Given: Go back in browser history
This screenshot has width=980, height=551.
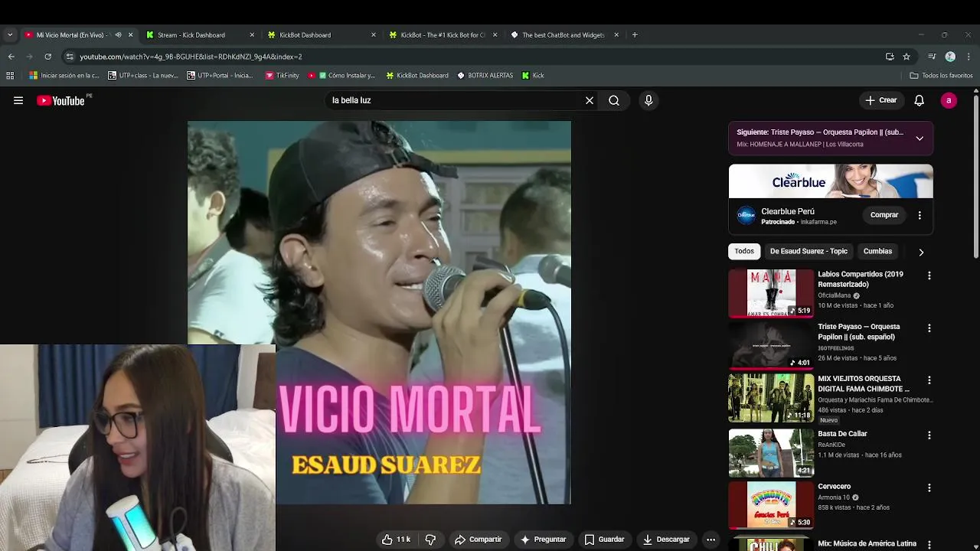Looking at the screenshot, I should click(x=11, y=57).
